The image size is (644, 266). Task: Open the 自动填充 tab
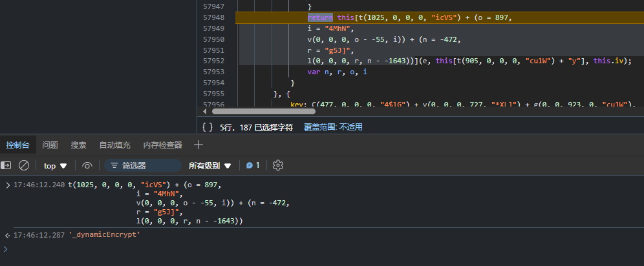tap(114, 145)
